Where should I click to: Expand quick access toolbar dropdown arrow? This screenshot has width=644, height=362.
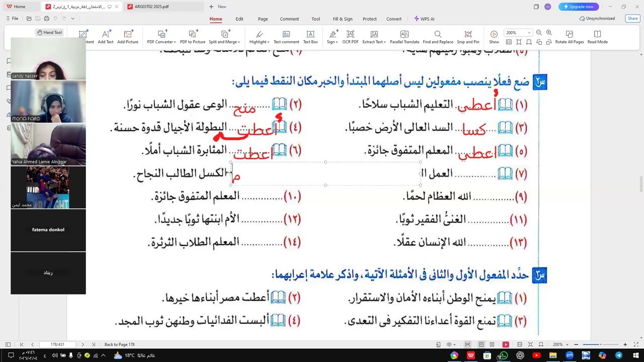tap(72, 19)
